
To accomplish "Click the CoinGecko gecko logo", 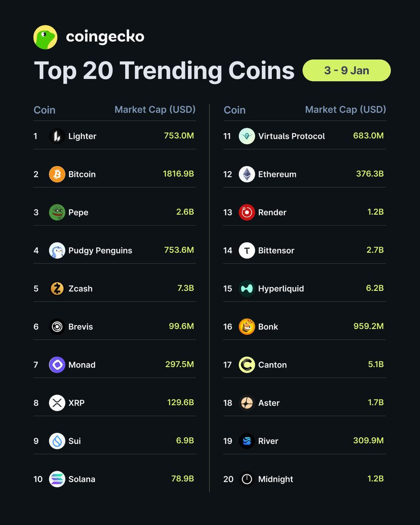I will tap(45, 37).
